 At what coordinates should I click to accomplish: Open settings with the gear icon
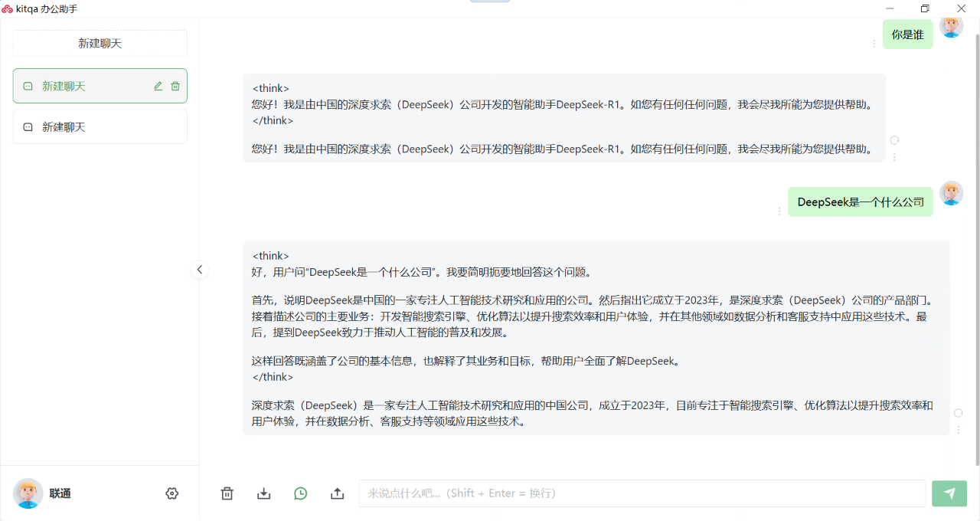[x=172, y=493]
